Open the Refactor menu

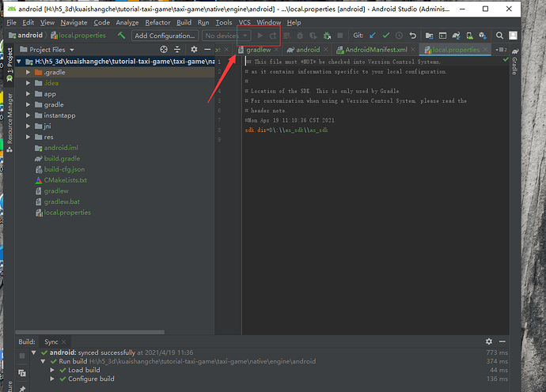(x=157, y=23)
